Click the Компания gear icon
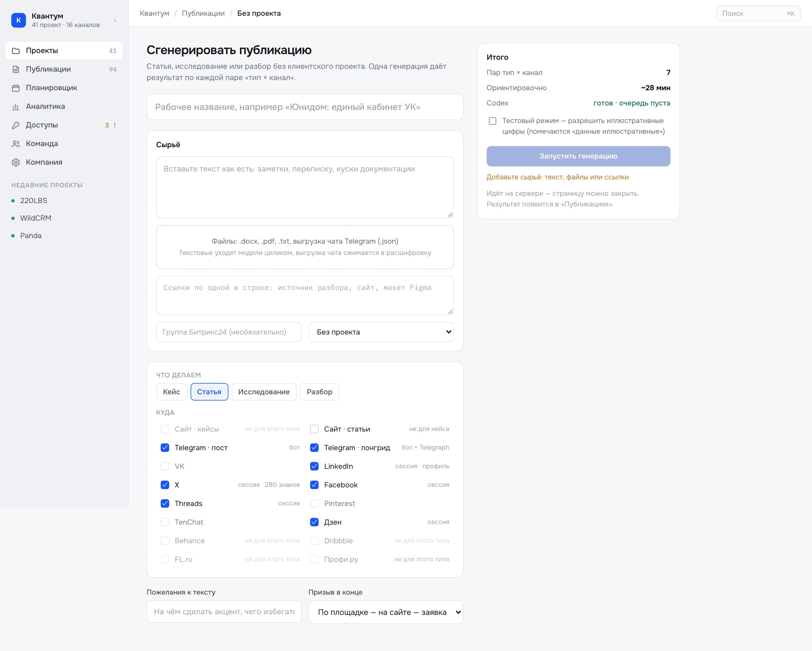The width and height of the screenshot is (812, 651). (x=16, y=162)
